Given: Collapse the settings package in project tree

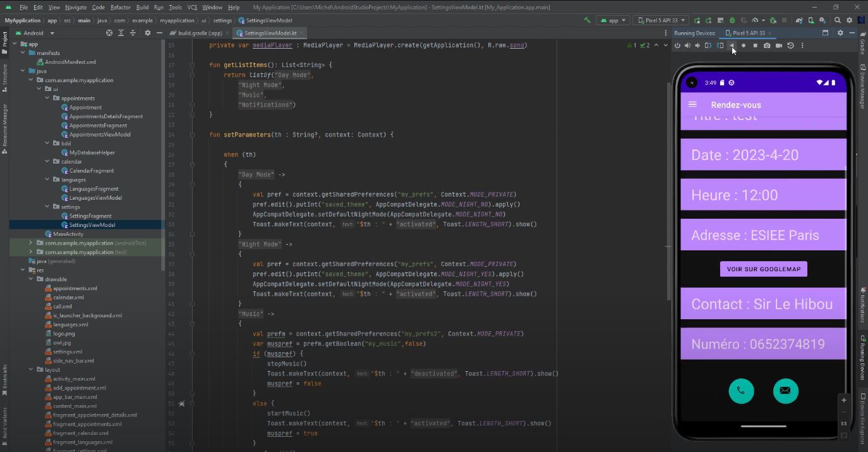Looking at the screenshot, I should (x=48, y=206).
